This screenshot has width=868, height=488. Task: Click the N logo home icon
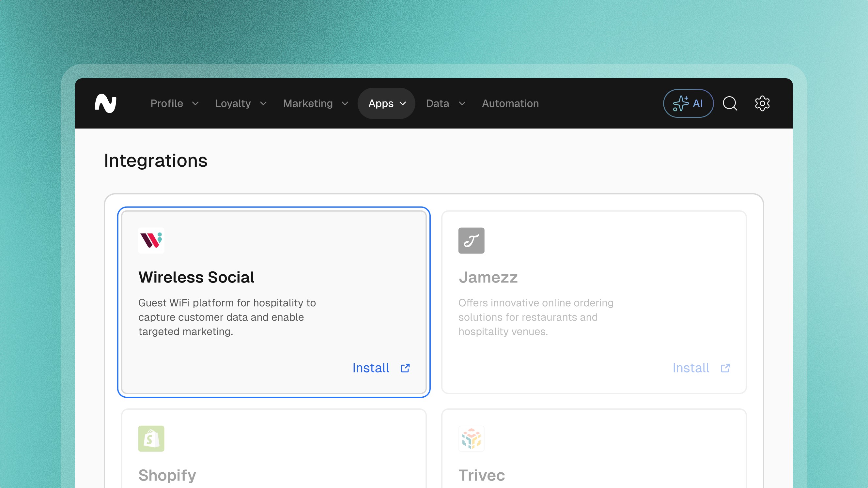[105, 103]
